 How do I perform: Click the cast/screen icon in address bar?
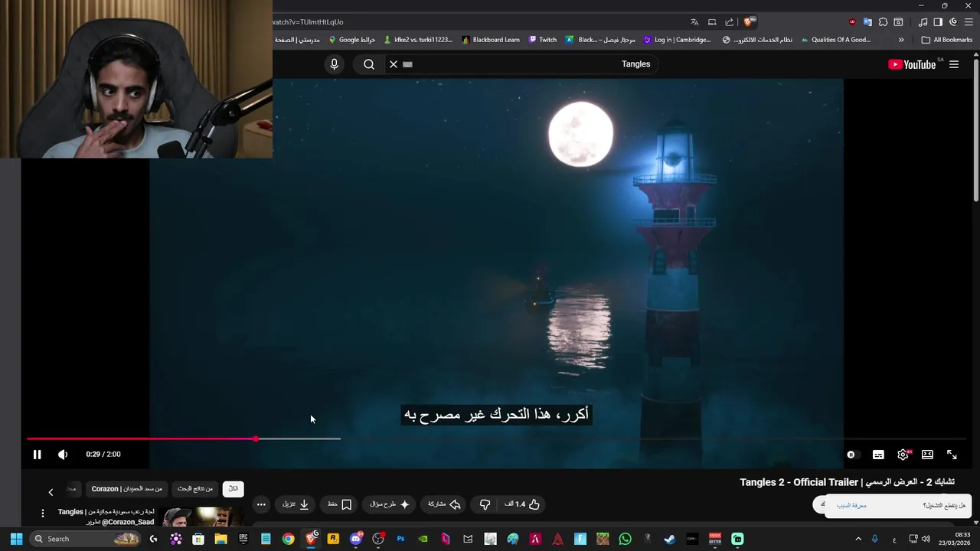click(x=712, y=22)
